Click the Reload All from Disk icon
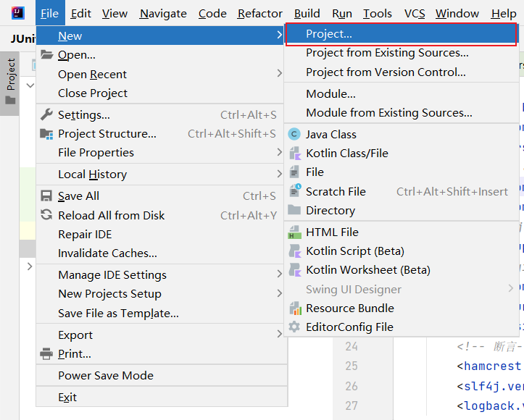 (x=46, y=215)
